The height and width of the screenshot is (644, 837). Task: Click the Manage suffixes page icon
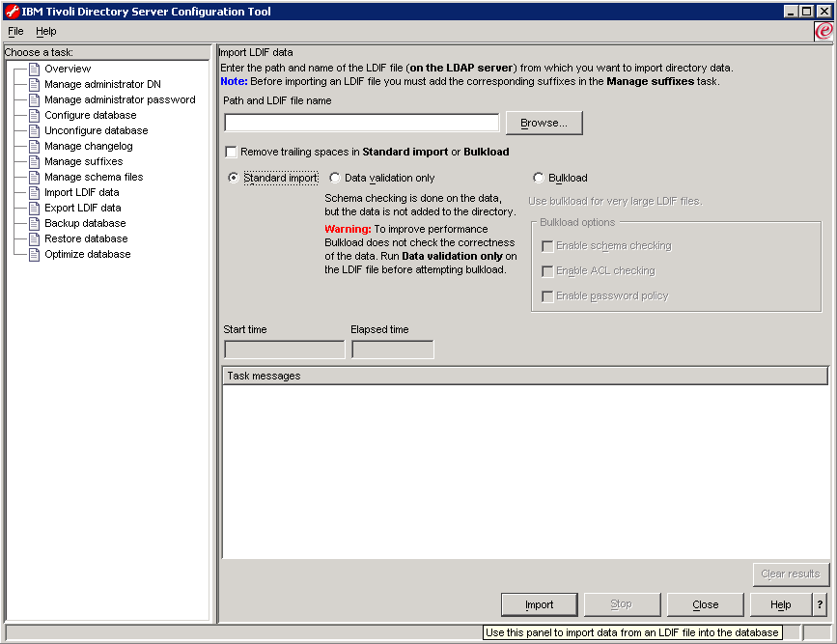click(34, 161)
